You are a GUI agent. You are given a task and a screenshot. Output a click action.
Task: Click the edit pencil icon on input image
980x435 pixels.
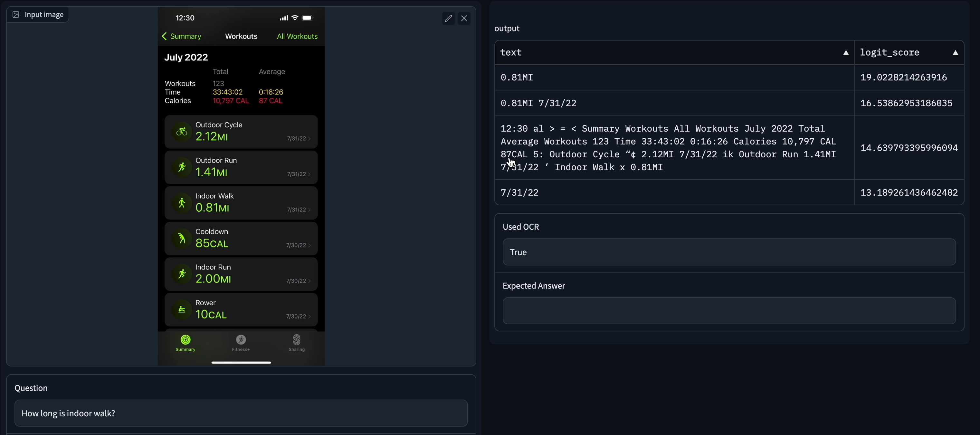(x=449, y=18)
